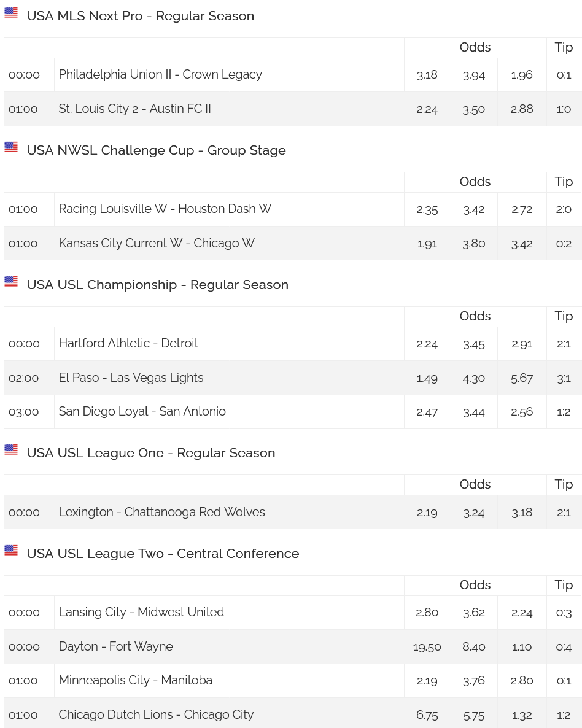Open Lexington - Chattanooga Red Wolves match
The height and width of the screenshot is (728, 582).
tap(161, 512)
